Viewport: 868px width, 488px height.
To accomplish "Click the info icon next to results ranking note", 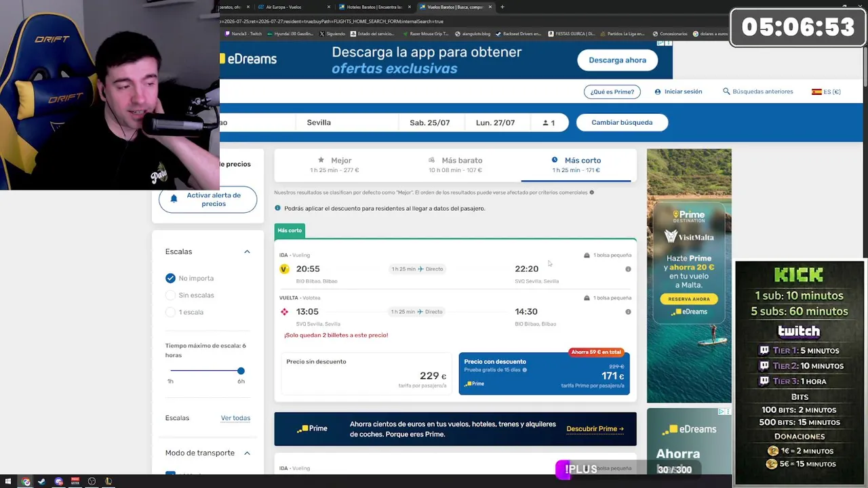I will tap(592, 192).
